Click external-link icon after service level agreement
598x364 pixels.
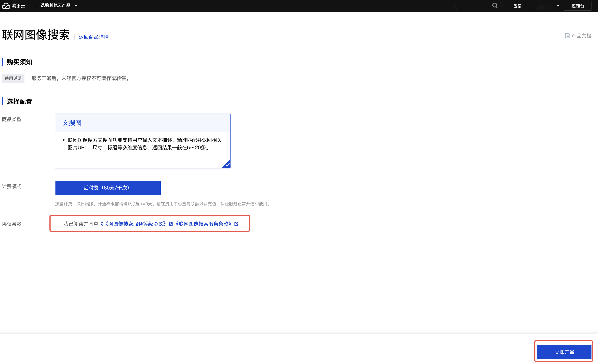click(171, 224)
